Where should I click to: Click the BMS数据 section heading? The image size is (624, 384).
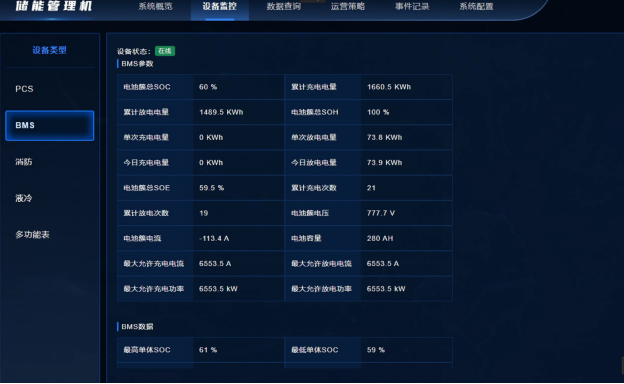point(137,327)
